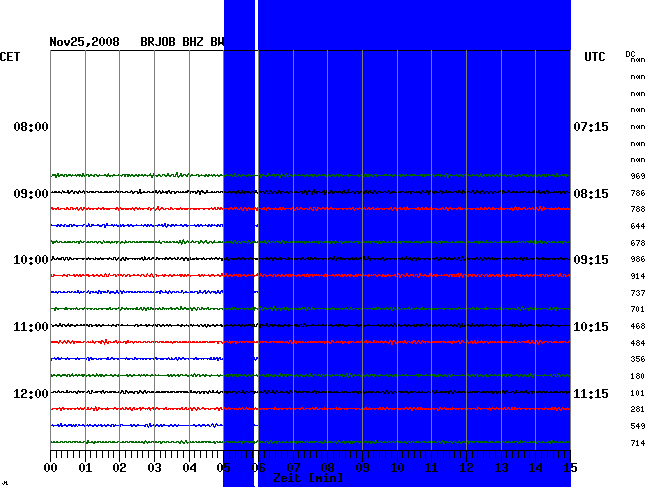Click the UTC time label "11:15"

(x=591, y=393)
